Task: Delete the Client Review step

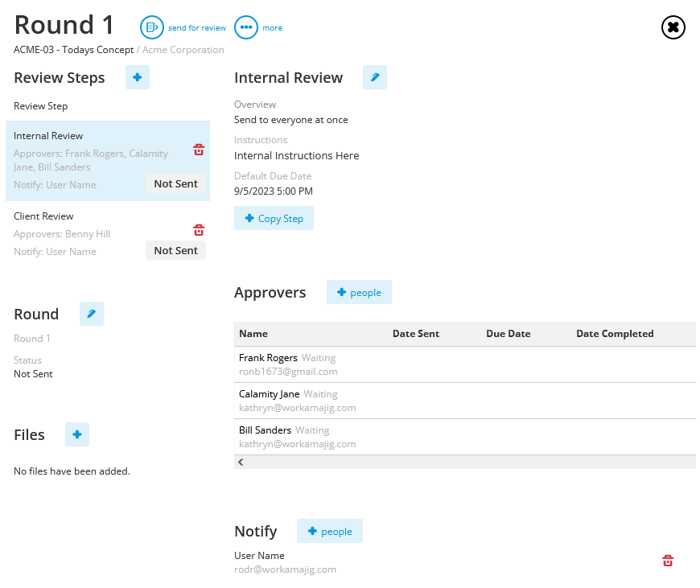Action: click(x=199, y=230)
